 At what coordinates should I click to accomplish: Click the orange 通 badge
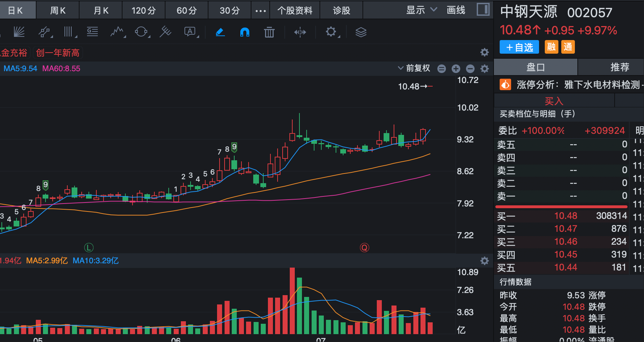point(568,47)
